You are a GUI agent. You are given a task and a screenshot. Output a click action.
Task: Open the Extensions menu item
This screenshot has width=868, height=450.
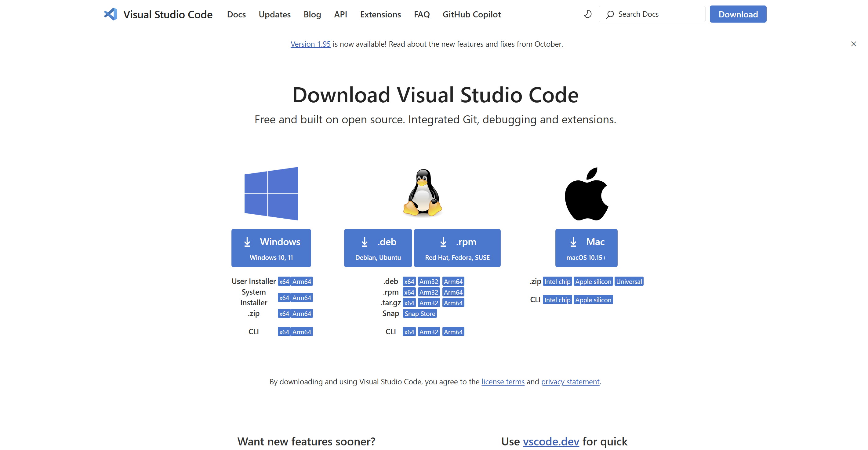380,14
